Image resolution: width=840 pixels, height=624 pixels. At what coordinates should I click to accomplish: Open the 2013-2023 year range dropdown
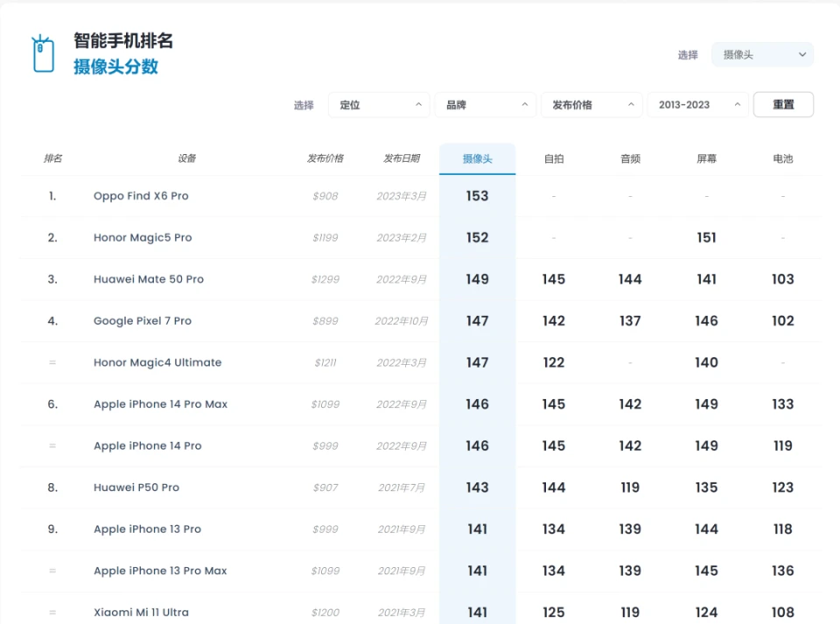[x=697, y=105]
